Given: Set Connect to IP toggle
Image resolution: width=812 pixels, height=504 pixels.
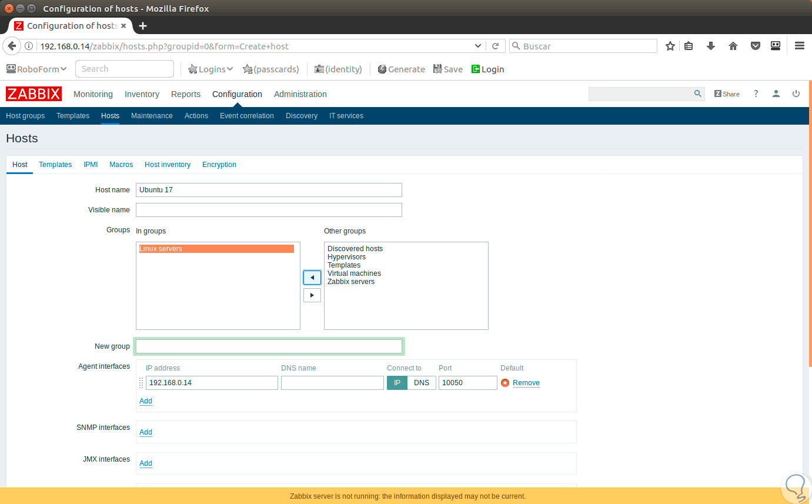Looking at the screenshot, I should click(397, 383).
